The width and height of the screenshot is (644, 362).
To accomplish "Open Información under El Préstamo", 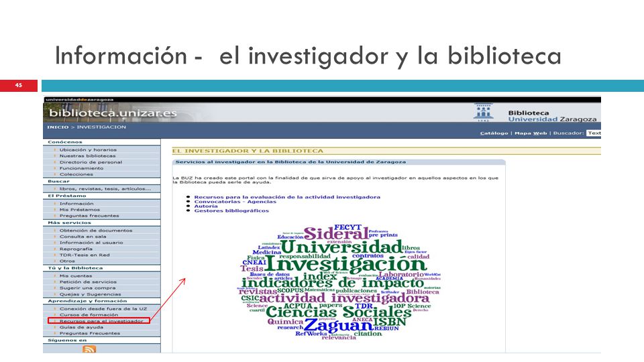I will (x=76, y=204).
